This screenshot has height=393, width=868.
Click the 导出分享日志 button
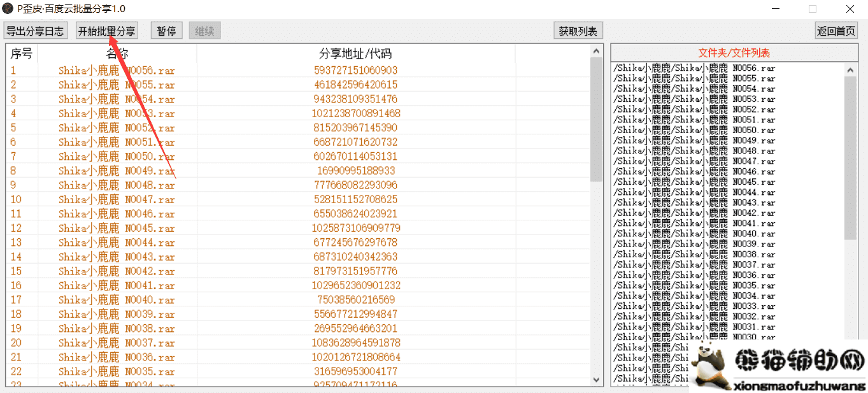pos(35,31)
